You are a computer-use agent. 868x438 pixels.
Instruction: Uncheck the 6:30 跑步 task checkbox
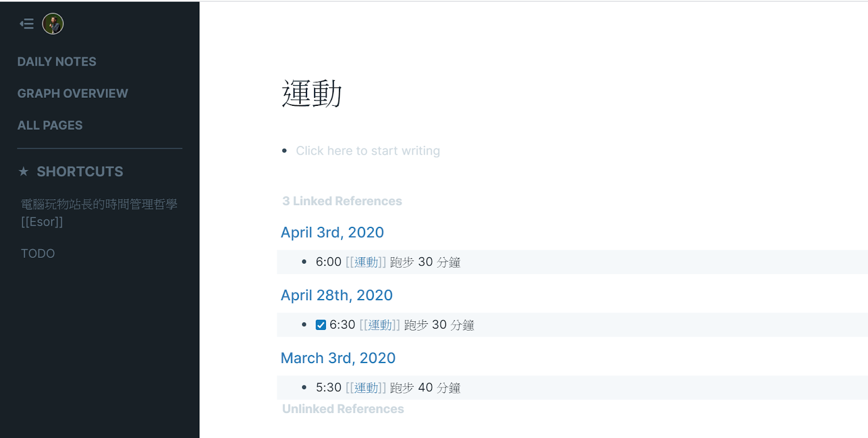pos(321,324)
